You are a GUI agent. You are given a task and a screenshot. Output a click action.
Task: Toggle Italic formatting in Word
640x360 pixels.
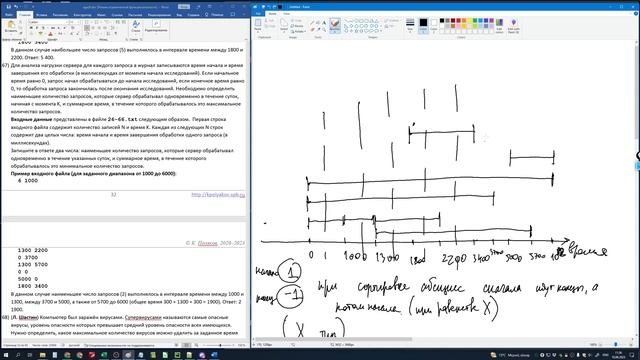37,28
